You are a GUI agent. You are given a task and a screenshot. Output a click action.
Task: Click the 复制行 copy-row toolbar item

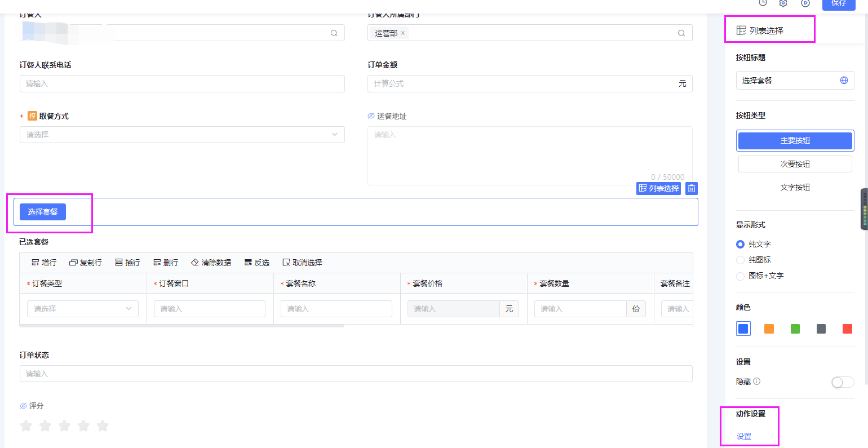pyautogui.click(x=86, y=263)
